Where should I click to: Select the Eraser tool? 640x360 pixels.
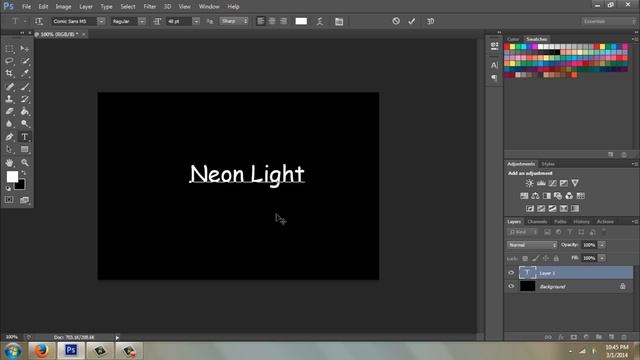pos(9,111)
